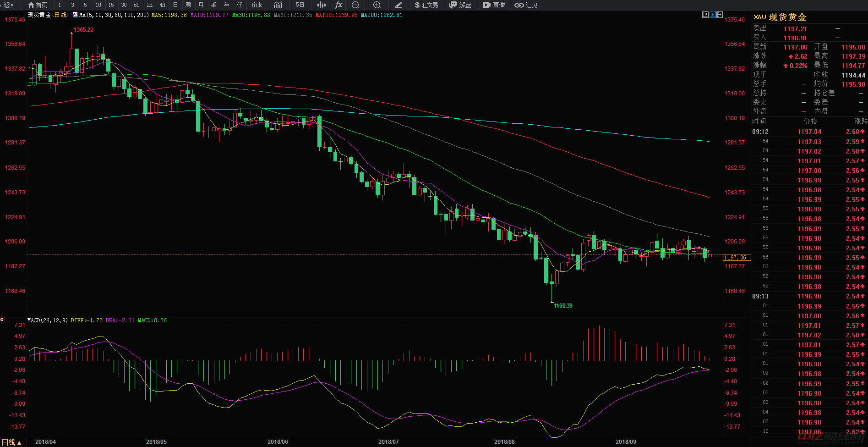868x447 pixels.
Task: Click the 1197.06 current price marker
Action: (735, 258)
